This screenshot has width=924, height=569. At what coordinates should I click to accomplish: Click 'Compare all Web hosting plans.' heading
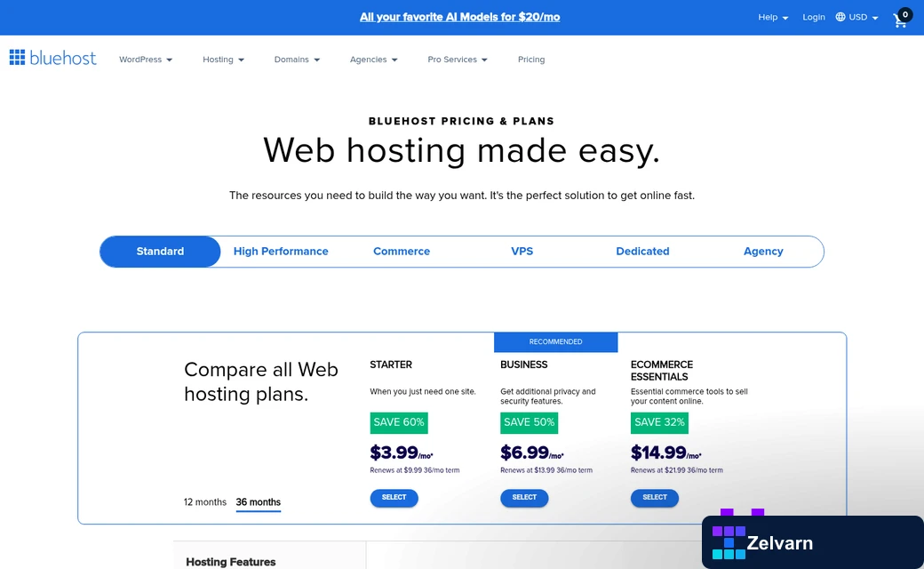pos(261,381)
